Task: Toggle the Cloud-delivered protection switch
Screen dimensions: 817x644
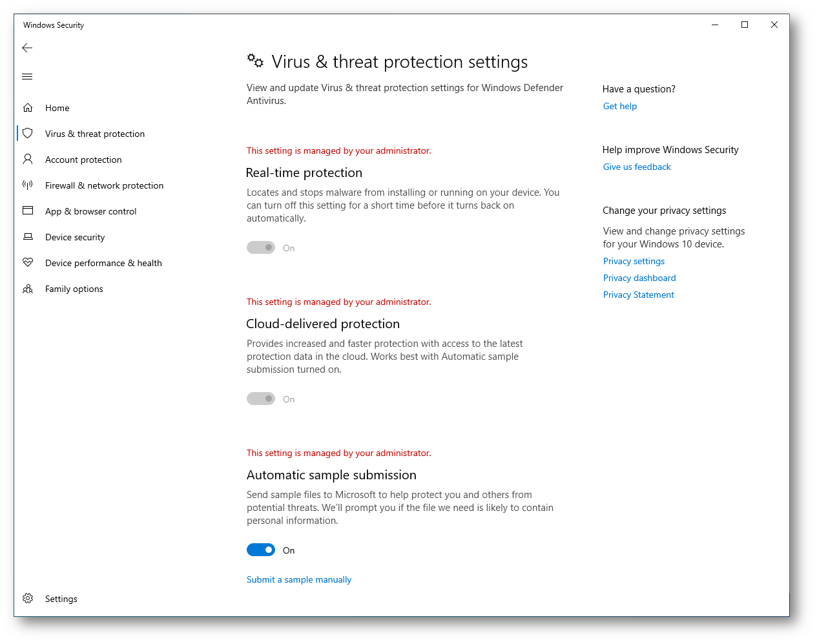Action: pos(261,399)
